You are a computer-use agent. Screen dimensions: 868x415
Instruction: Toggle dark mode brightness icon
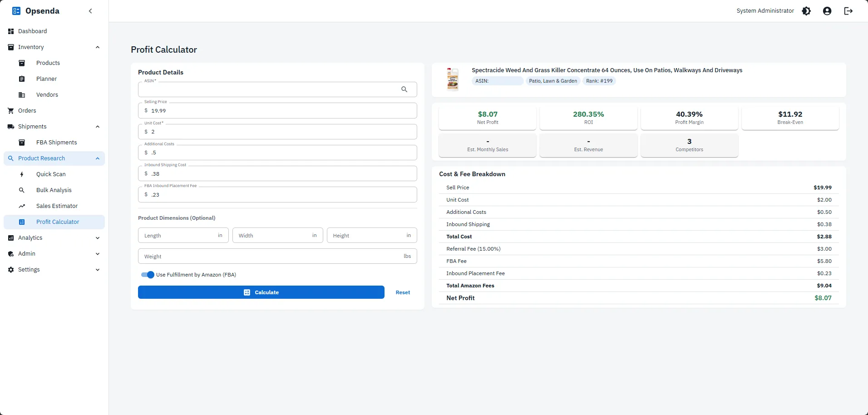806,11
